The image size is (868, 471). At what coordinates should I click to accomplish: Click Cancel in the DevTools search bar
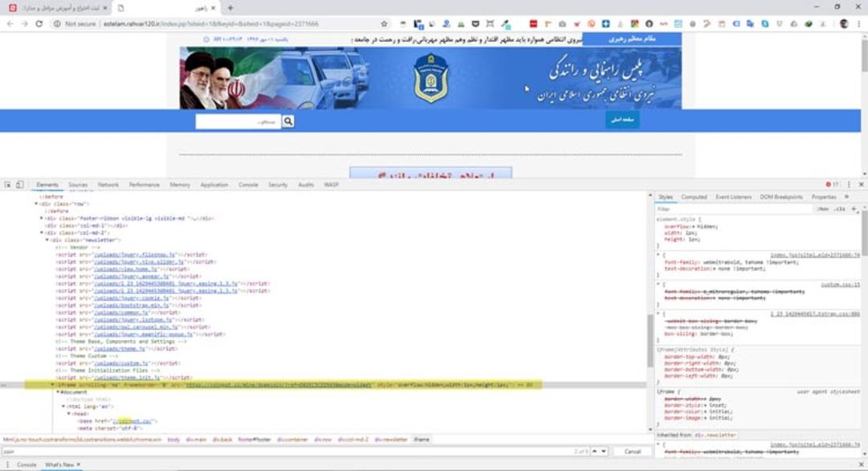click(633, 452)
